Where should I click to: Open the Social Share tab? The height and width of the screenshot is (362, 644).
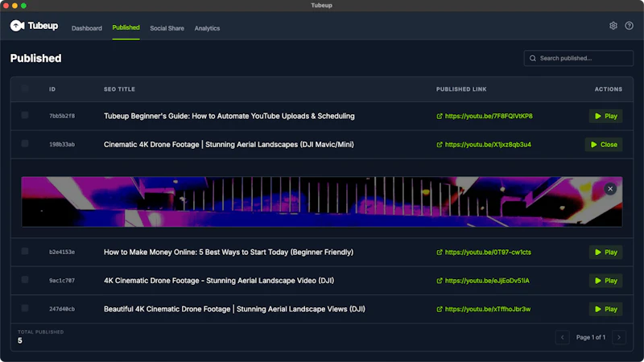tap(167, 28)
